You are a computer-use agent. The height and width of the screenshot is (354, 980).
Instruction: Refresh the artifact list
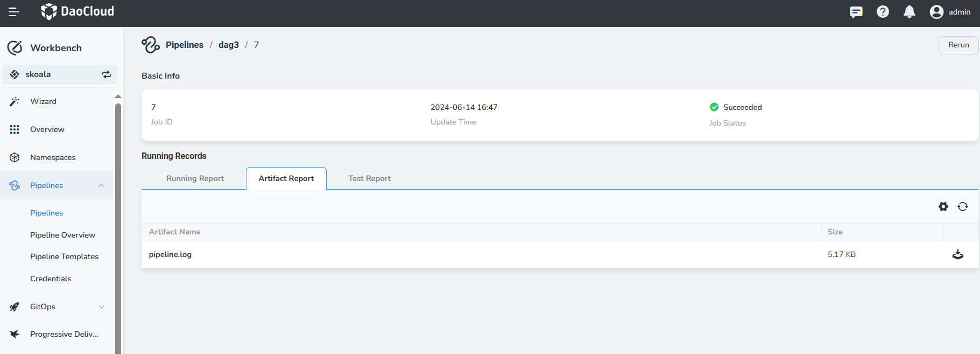coord(962,206)
